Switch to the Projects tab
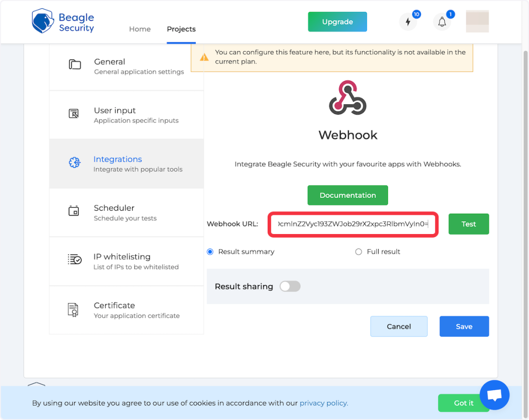This screenshot has height=420, width=529. 181,29
